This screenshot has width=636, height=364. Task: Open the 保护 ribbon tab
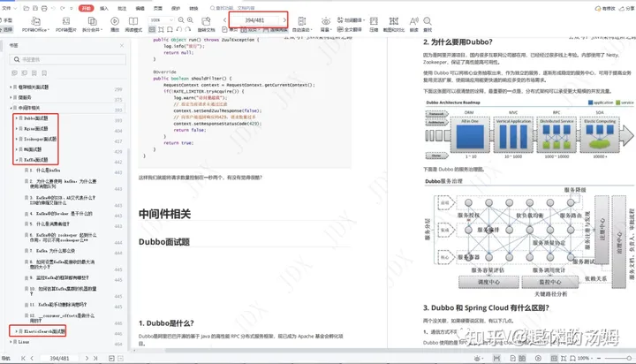point(176,8)
